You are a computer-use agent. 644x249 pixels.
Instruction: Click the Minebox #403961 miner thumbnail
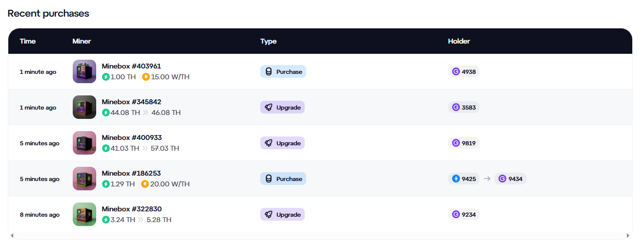coord(84,71)
